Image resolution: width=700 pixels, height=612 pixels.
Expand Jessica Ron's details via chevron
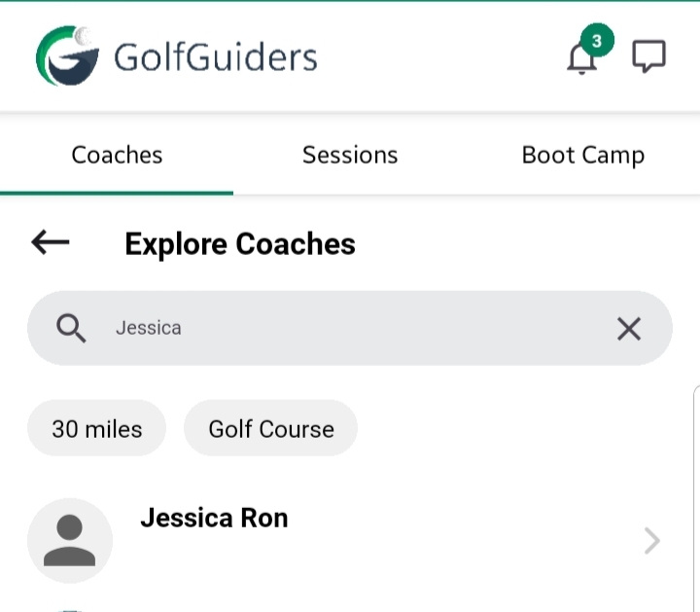click(652, 541)
